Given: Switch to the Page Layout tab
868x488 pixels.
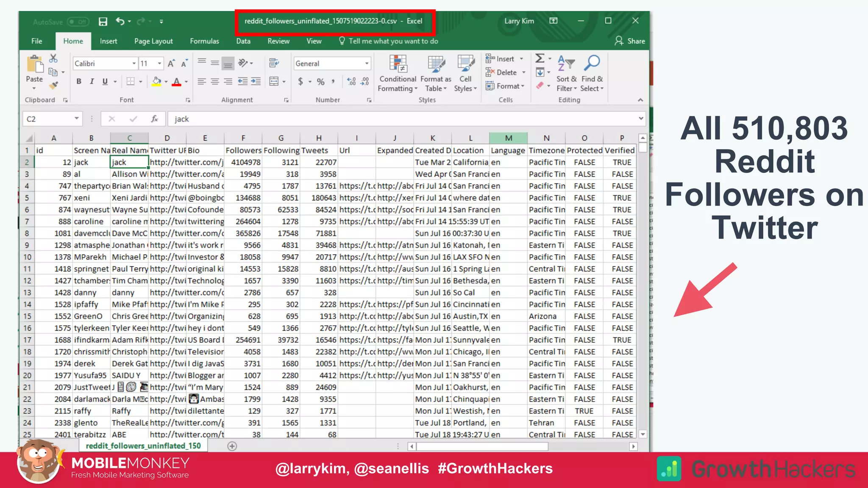Looking at the screenshot, I should tap(153, 41).
